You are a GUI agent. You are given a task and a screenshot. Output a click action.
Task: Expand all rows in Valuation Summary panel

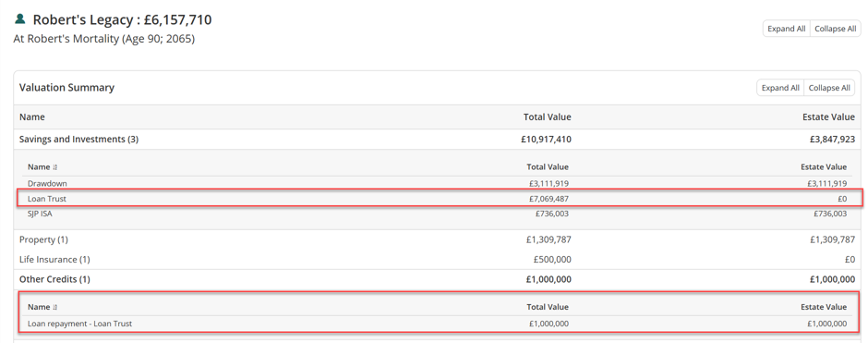(780, 88)
